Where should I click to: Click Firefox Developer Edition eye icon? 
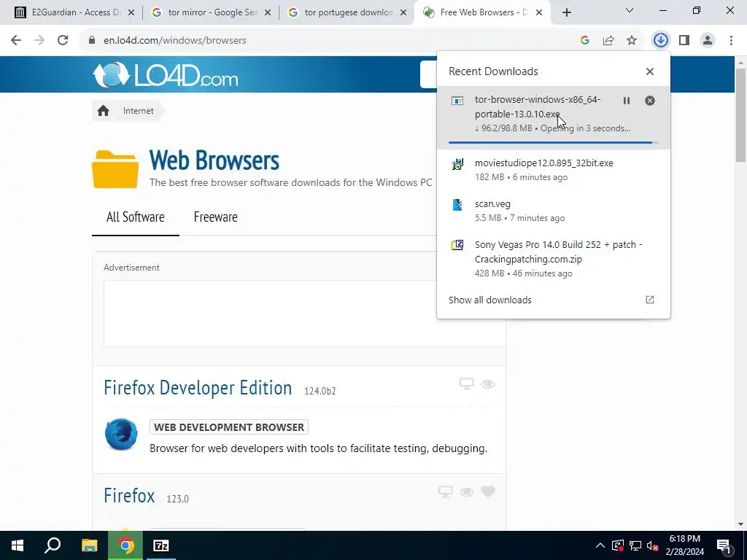488,384
